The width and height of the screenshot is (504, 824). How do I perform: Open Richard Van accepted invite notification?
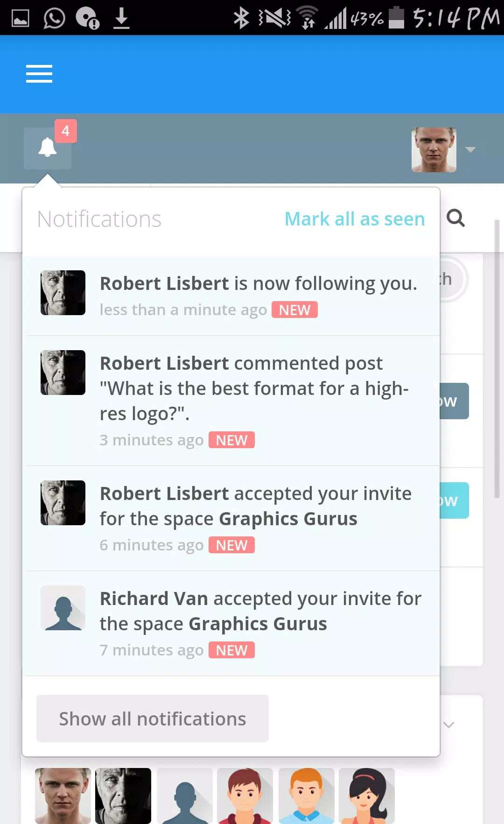(x=231, y=624)
